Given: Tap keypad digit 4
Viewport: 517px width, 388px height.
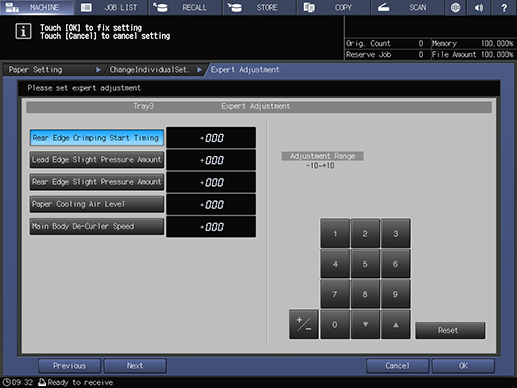Looking at the screenshot, I should click(335, 264).
